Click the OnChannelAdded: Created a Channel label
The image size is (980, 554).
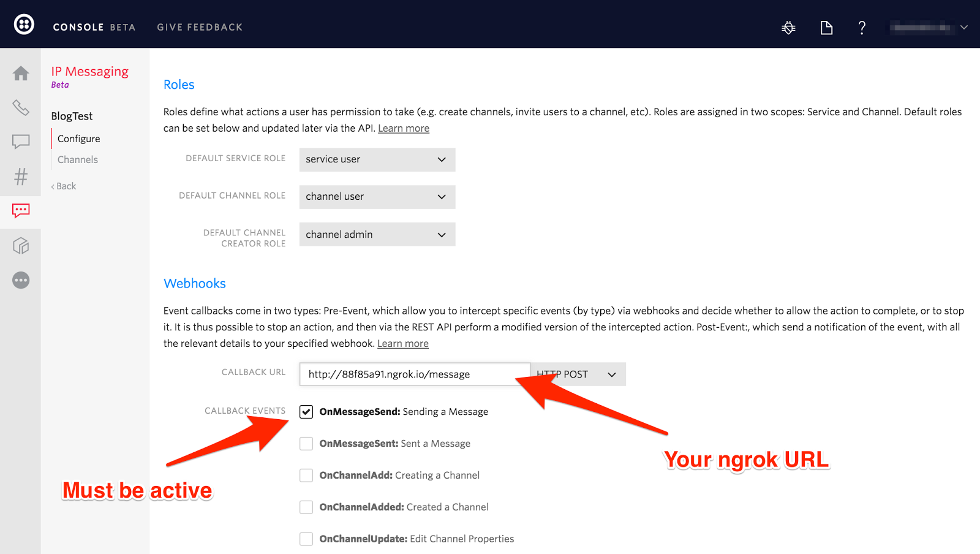point(404,507)
